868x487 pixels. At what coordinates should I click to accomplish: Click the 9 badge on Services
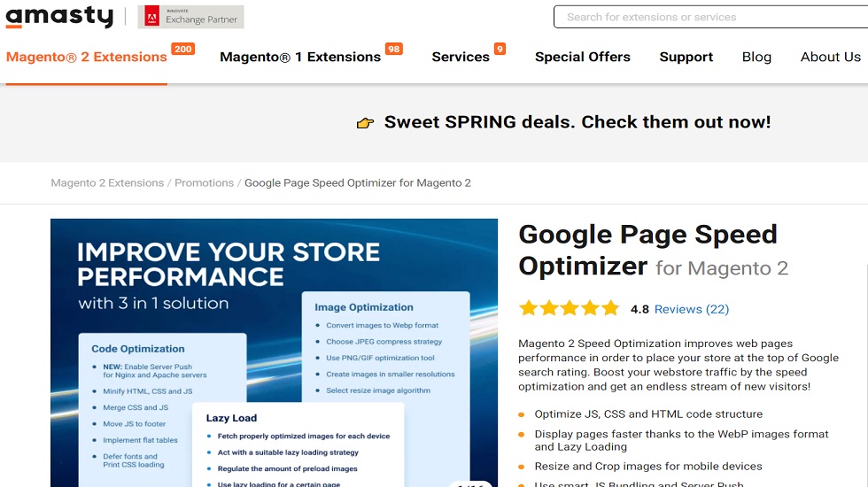500,50
